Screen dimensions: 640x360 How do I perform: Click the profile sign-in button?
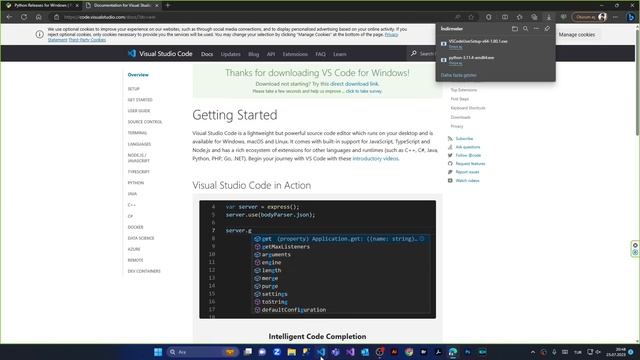(590, 17)
